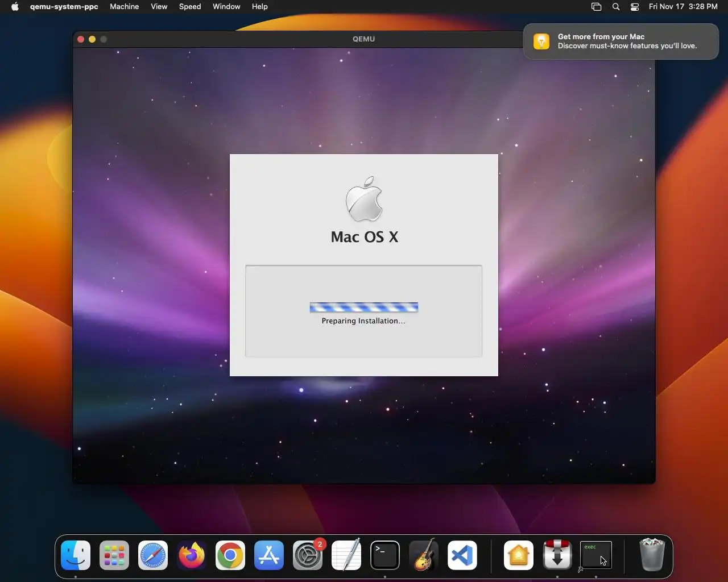Launch GarageBand from the dock
This screenshot has height=582, width=728.
click(x=424, y=555)
